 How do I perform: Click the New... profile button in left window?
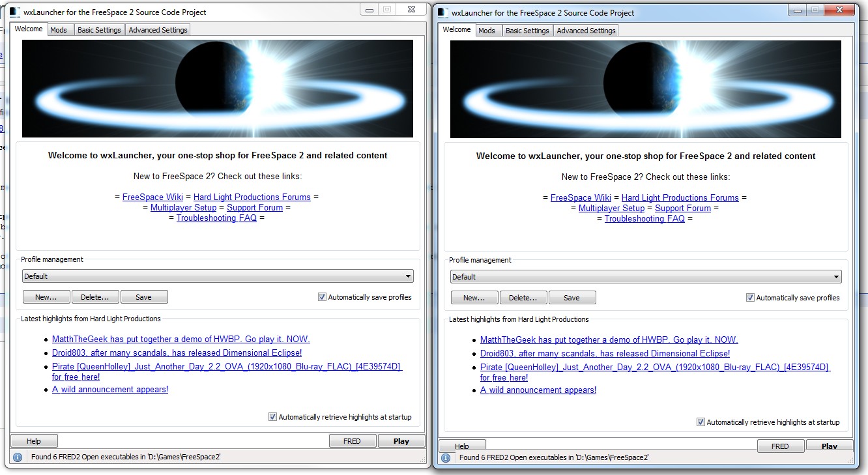(46, 297)
